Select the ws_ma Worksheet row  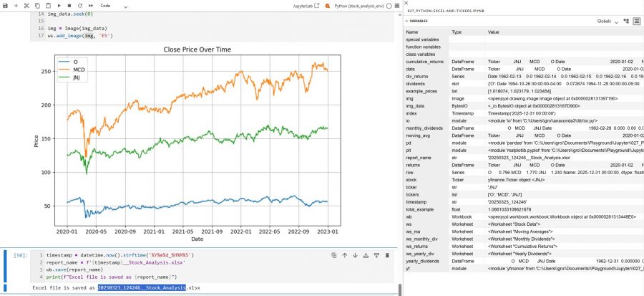(x=524, y=231)
